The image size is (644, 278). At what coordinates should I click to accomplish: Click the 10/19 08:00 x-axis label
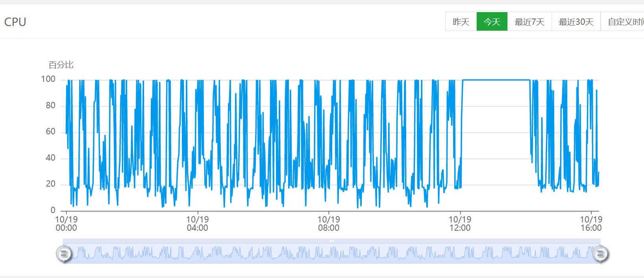(x=329, y=224)
